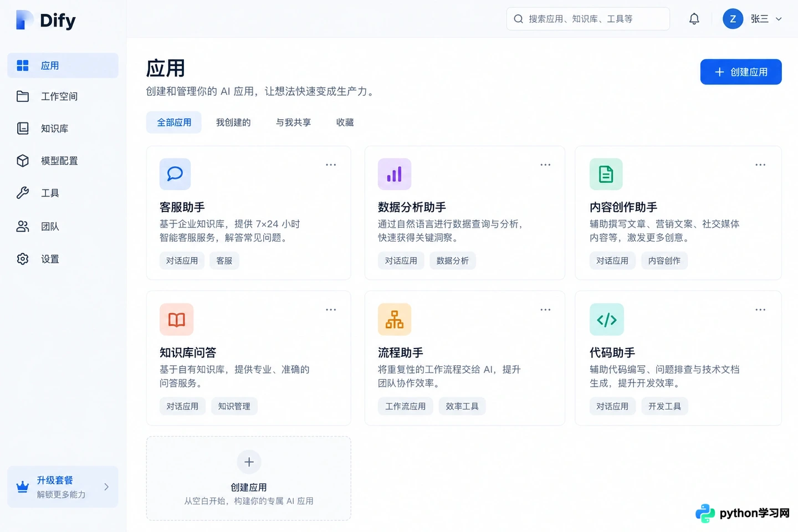The height and width of the screenshot is (532, 798).
Task: Click the user avatar Z
Action: coord(733,19)
